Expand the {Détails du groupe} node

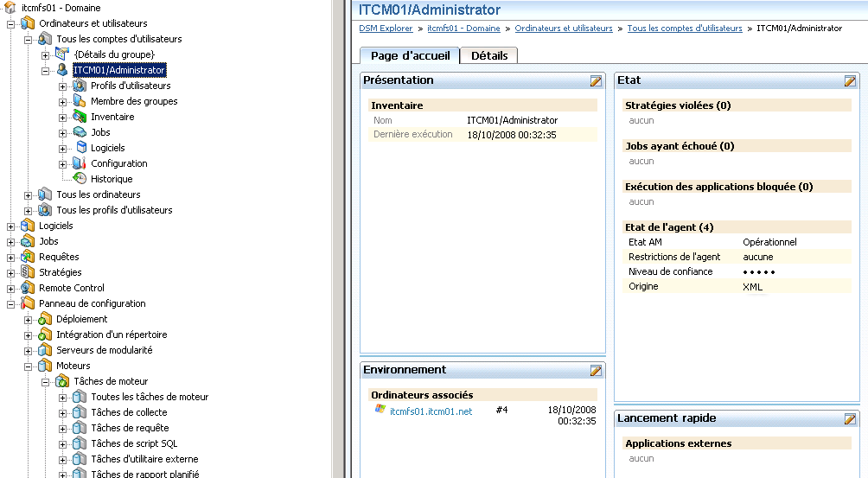(46, 55)
